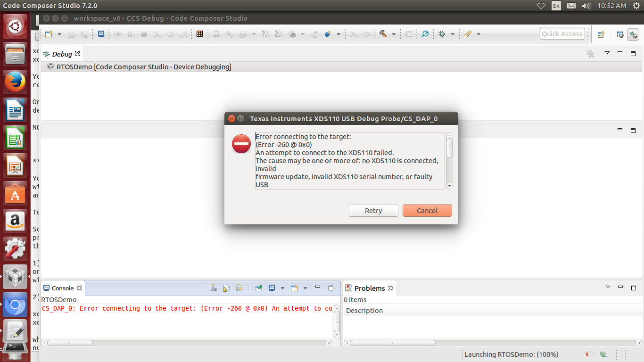Click the Connect Target toolbar icon
This screenshot has width=644, height=362.
click(x=217, y=34)
